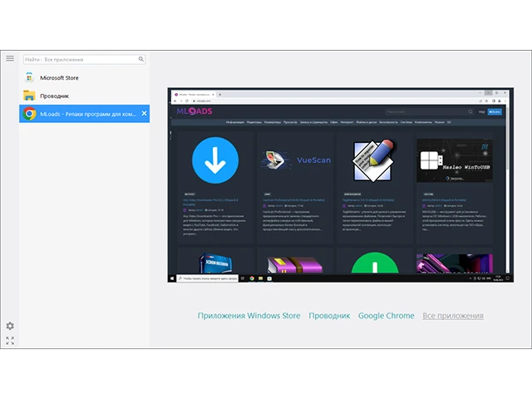Filter by the 'Google Chrome' link
532x399 pixels.
tap(386, 316)
